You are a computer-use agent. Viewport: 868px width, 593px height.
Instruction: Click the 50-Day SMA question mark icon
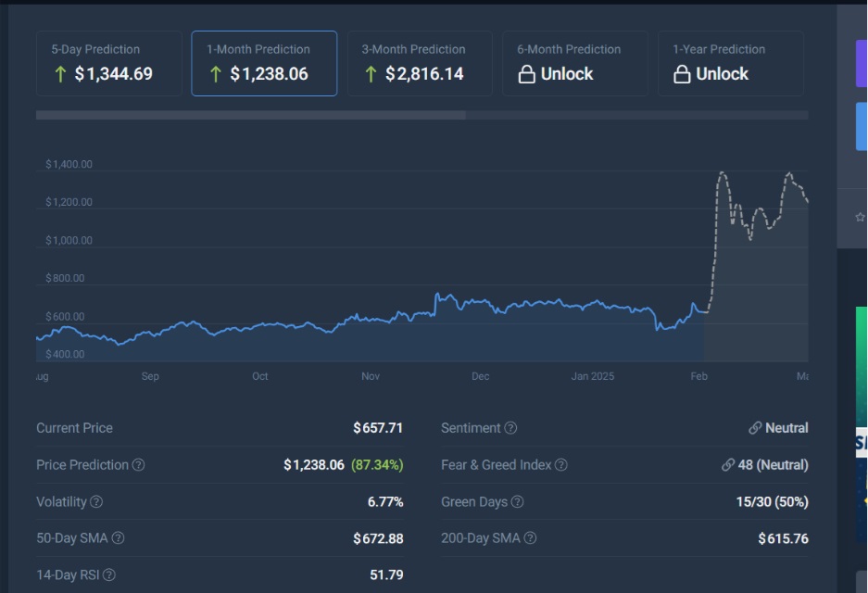tap(118, 538)
